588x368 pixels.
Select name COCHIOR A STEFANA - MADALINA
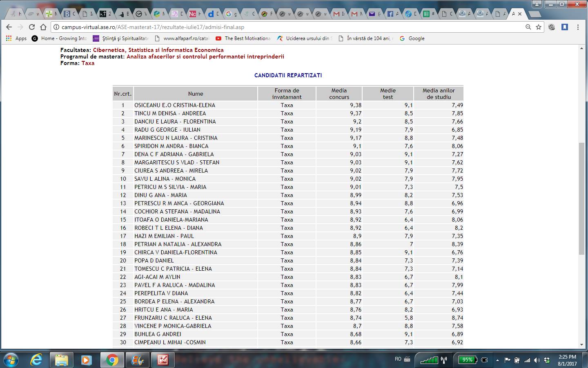(177, 211)
